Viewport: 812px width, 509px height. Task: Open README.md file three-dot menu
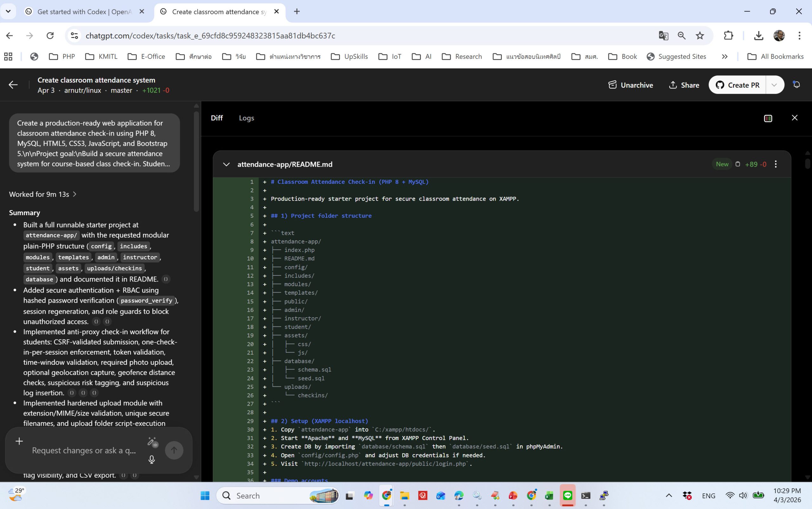776,164
